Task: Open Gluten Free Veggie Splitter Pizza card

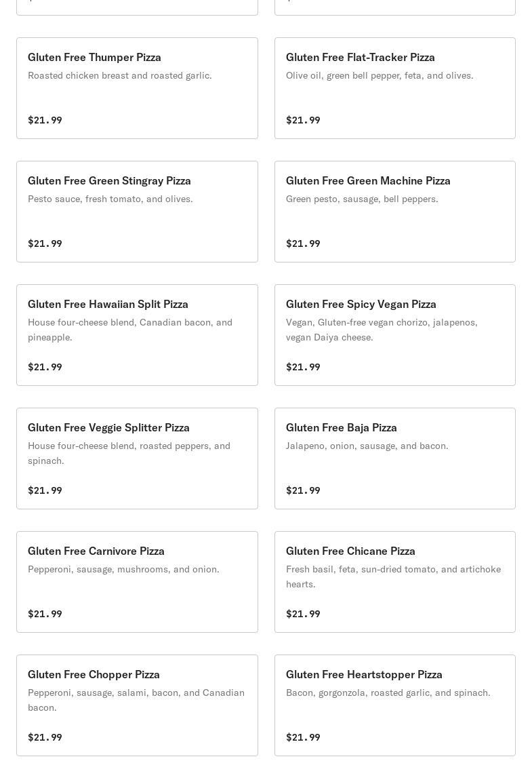Action: tap(137, 458)
